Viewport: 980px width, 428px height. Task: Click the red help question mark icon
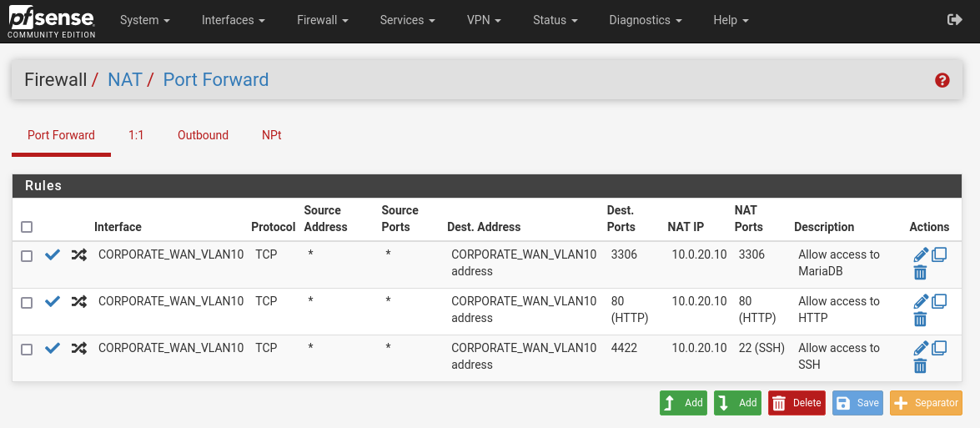(942, 80)
